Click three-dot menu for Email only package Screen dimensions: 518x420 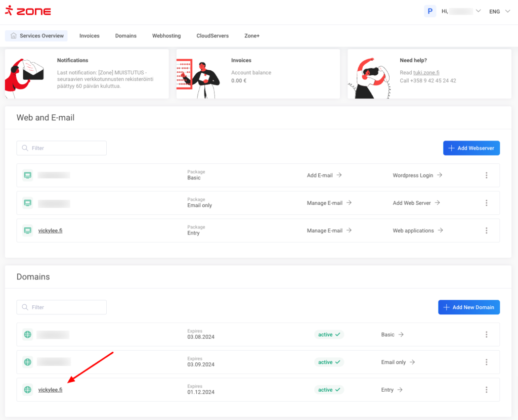(486, 203)
